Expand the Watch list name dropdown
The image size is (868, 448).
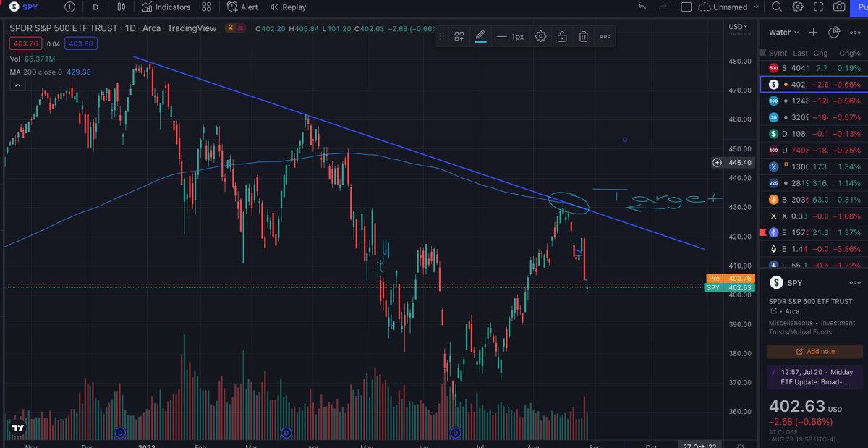[784, 32]
